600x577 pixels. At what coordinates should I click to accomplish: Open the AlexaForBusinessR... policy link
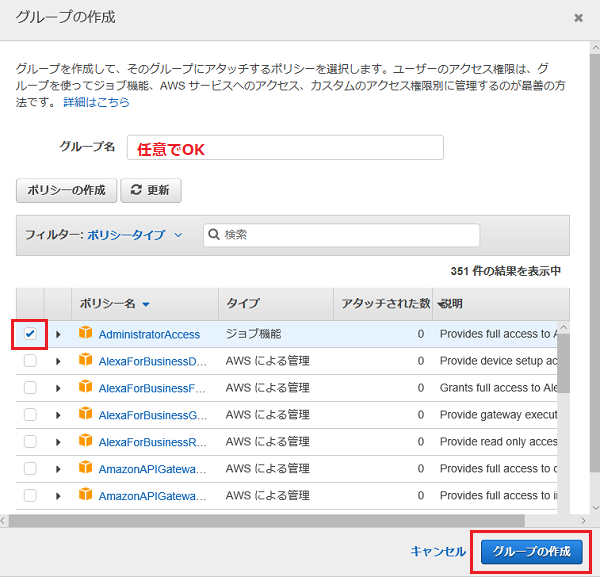point(152,442)
